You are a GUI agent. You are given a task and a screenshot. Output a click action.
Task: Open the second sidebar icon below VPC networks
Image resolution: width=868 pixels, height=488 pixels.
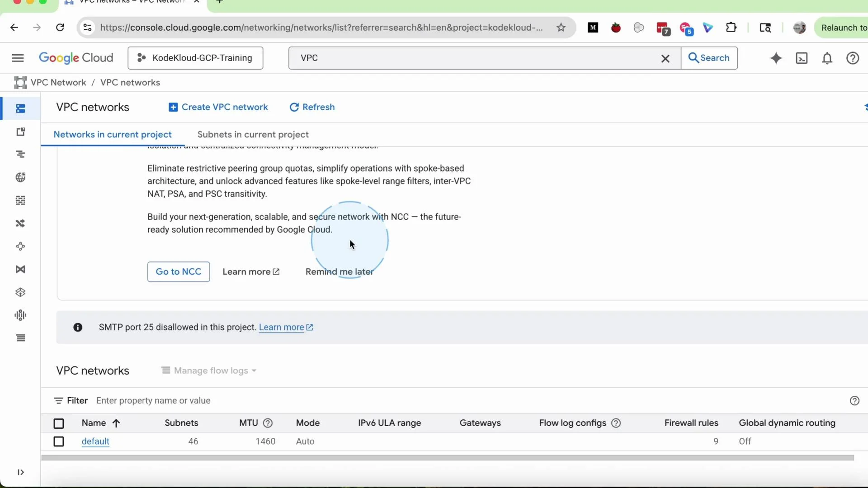tap(20, 131)
